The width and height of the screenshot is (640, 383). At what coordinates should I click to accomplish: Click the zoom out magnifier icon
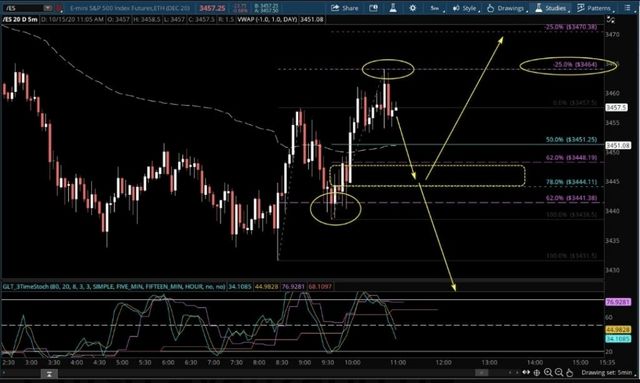559,372
